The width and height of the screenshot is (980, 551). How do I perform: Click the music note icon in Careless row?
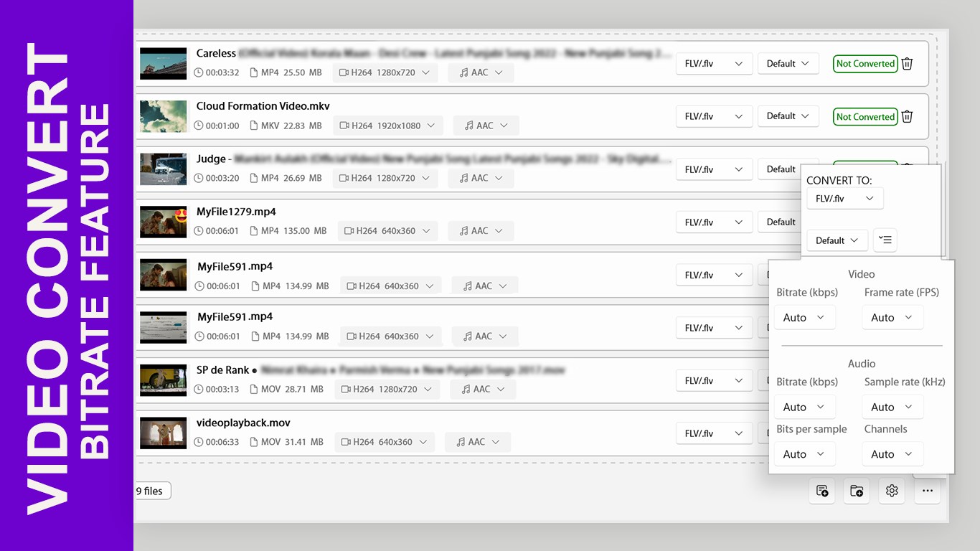463,72
